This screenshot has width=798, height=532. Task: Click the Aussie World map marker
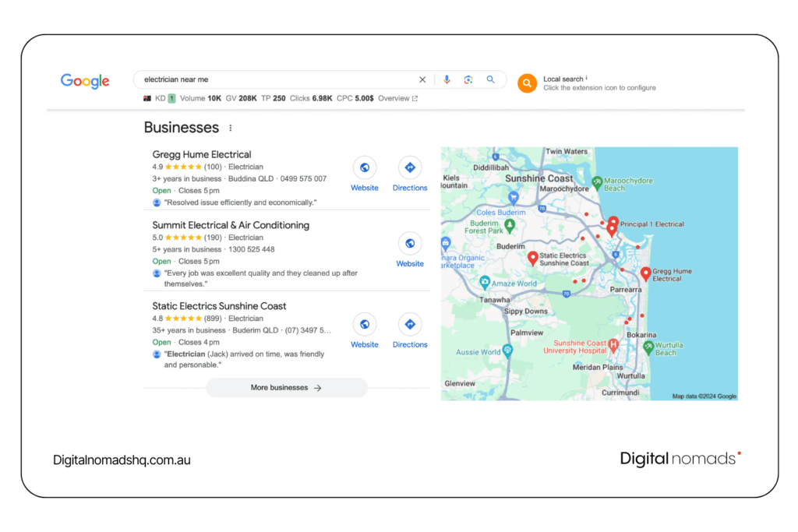click(x=507, y=350)
